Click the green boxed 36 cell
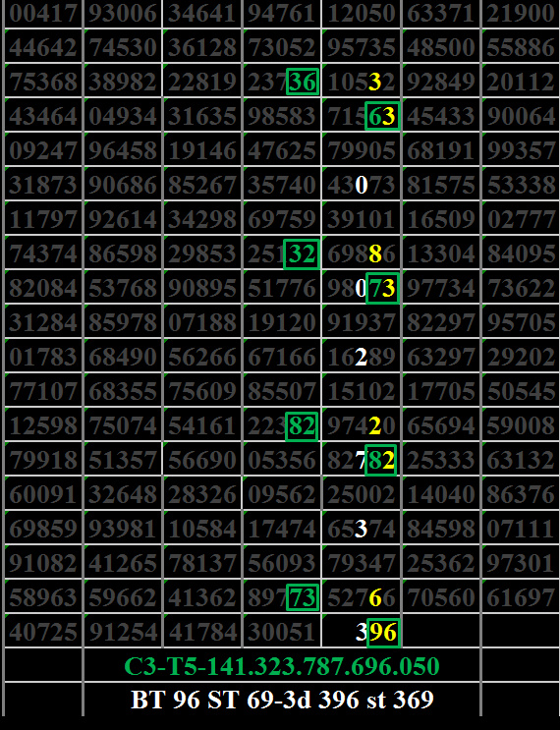 [303, 82]
